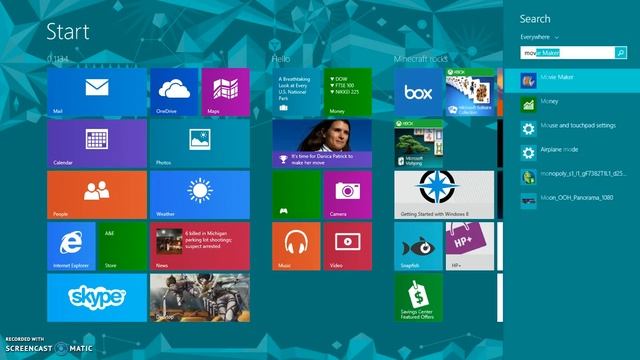Launch the Camera tile

pos(348,195)
